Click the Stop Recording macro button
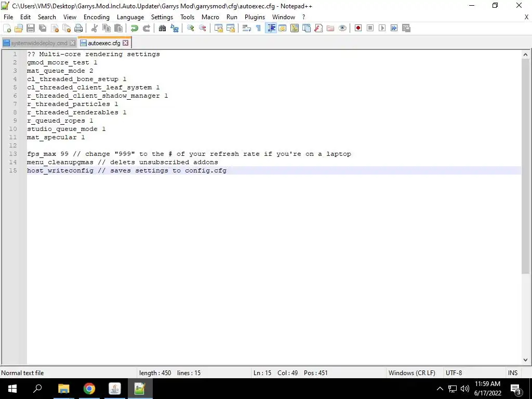Screen dimensions: 532x399 point(370,28)
